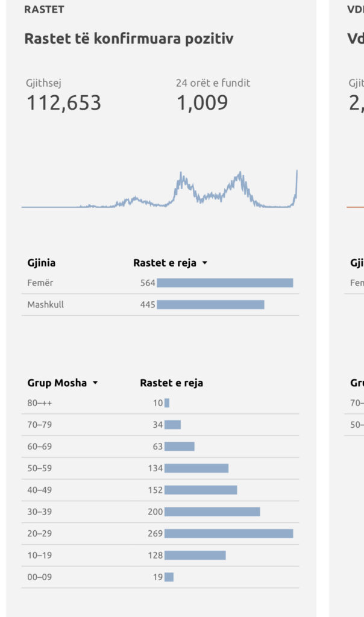Select the Mashkull row bar
This screenshot has width=364, height=617.
click(x=210, y=304)
